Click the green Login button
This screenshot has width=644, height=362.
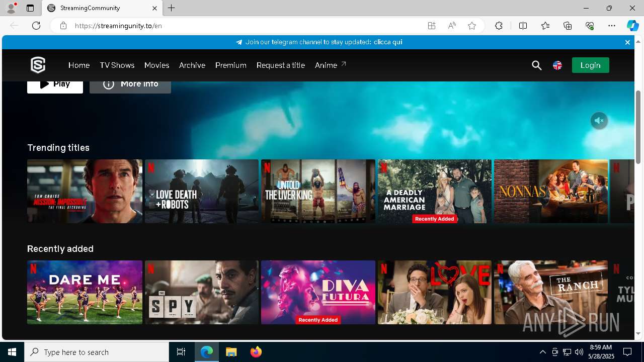click(590, 65)
